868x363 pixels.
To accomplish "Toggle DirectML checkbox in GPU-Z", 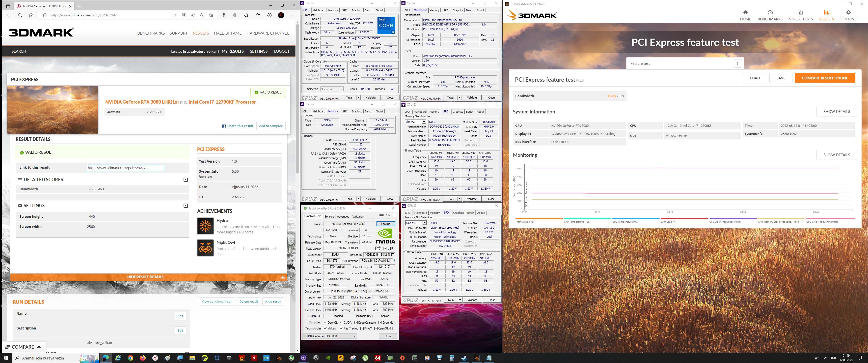I will [380, 323].
